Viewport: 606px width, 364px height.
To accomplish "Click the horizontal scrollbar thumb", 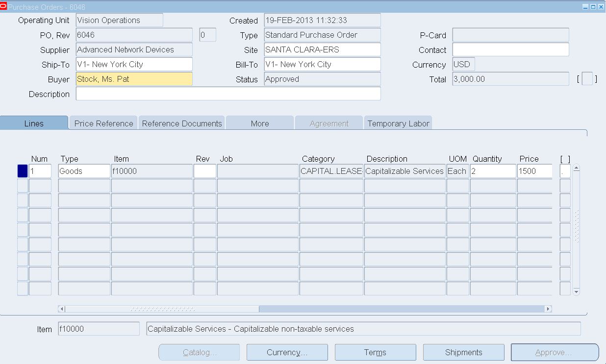I will 162,309.
